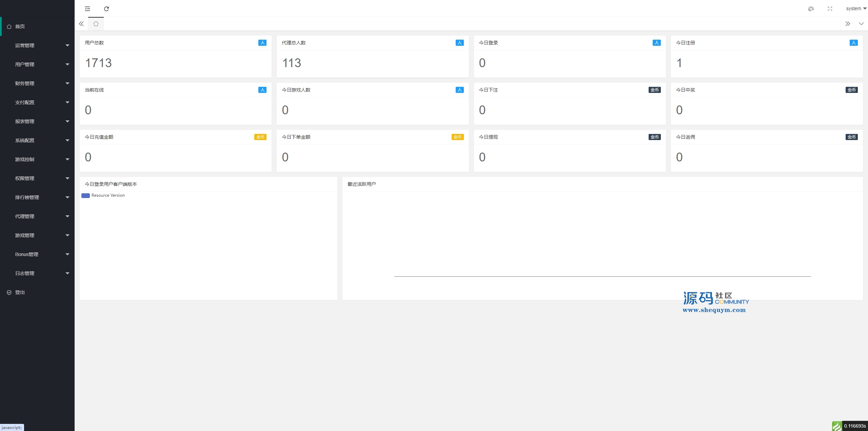868x431 pixels.
Task: Open the Bonus管理 menu item
Action: [x=37, y=254]
